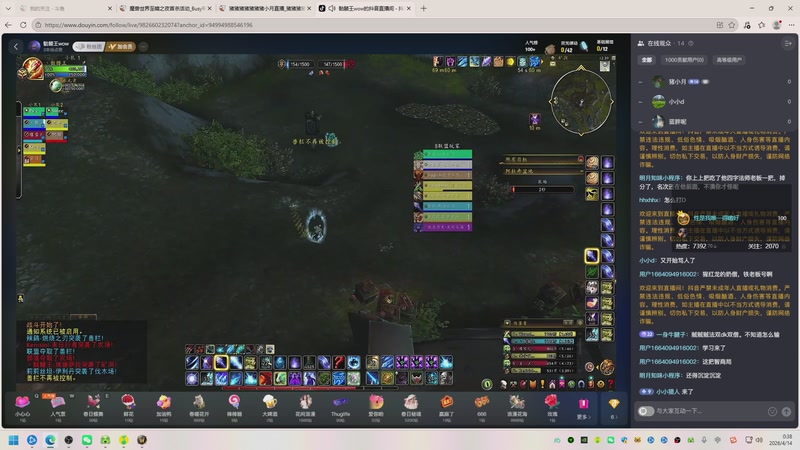
Task: Send the 浪漫花海 gift
Action: pos(517,407)
